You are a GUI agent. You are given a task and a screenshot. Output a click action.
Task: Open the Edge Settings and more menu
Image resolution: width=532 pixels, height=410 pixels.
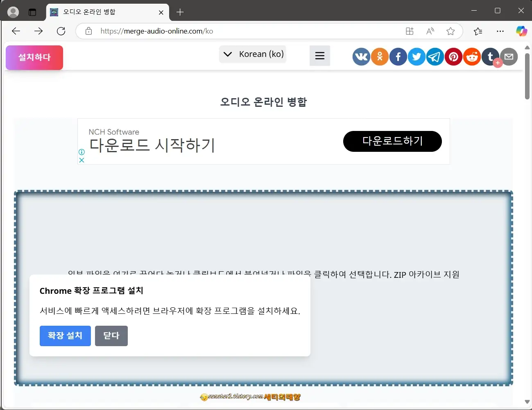(500, 31)
